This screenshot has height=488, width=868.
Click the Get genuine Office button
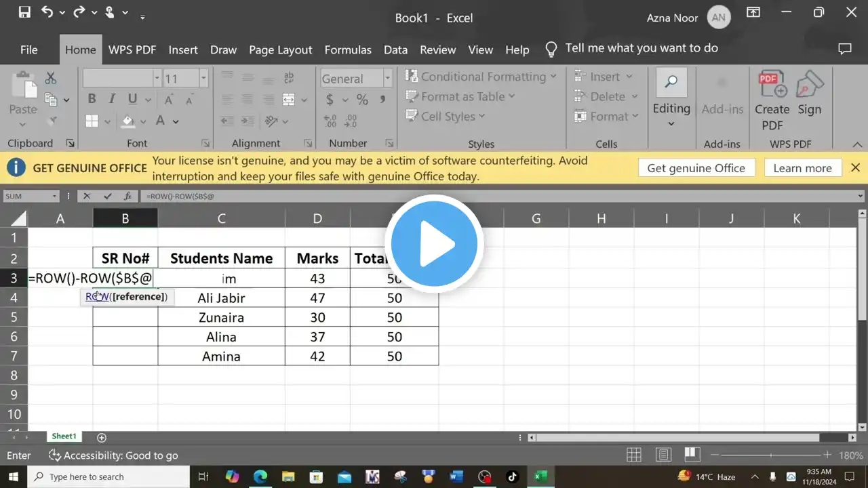pos(696,168)
